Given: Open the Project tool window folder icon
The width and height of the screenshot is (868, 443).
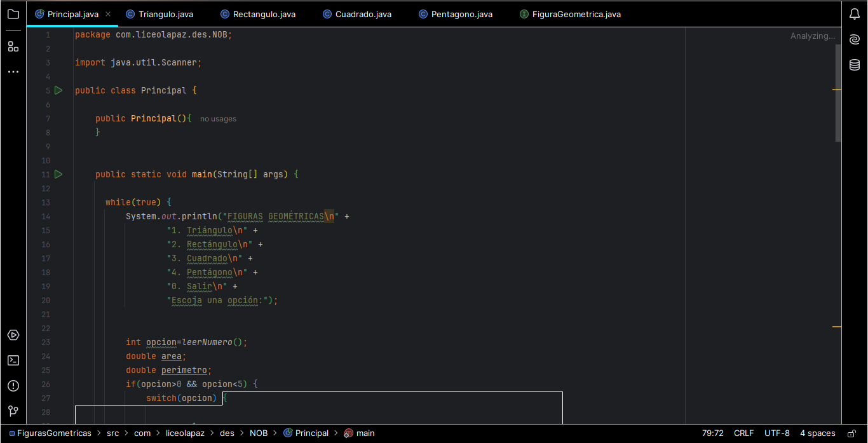Looking at the screenshot, I should coord(13,14).
